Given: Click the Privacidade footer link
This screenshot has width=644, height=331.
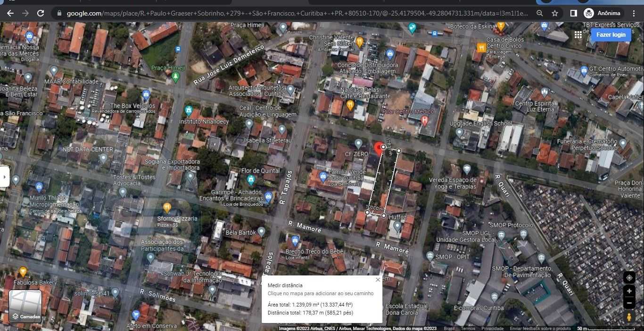Looking at the screenshot, I should (x=492, y=329).
